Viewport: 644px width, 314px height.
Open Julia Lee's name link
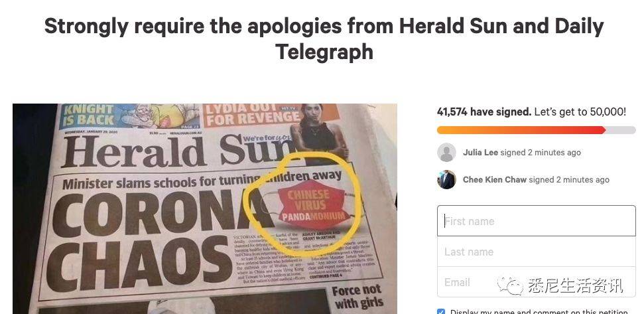480,153
